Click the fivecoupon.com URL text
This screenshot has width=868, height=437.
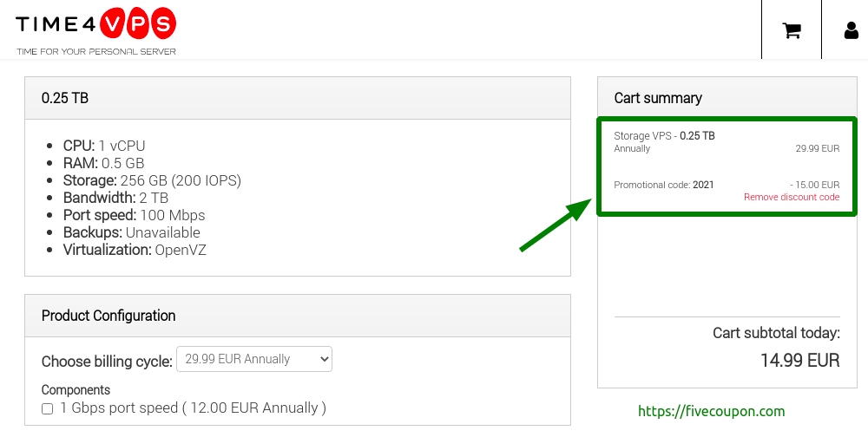(712, 411)
